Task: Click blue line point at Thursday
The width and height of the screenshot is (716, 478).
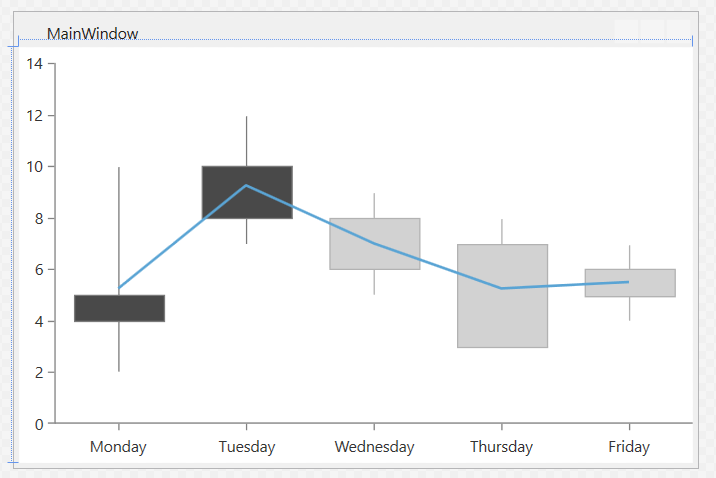Action: point(501,288)
